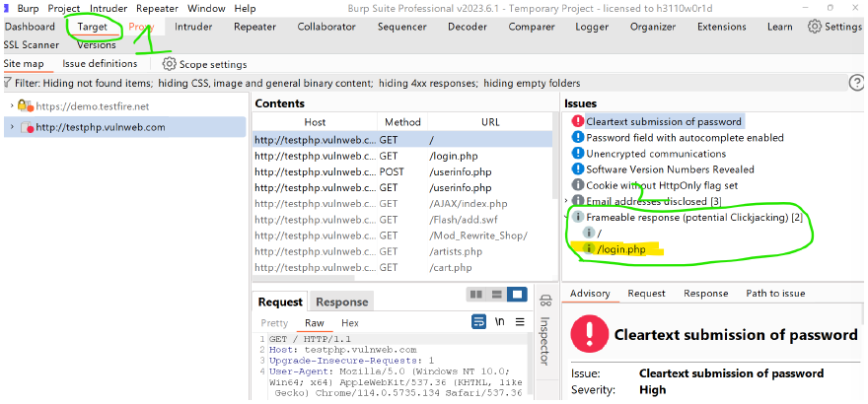Viewport: 868px width, 404px height.
Task: Click the demo.testfire.net lock icon
Action: pos(25,105)
